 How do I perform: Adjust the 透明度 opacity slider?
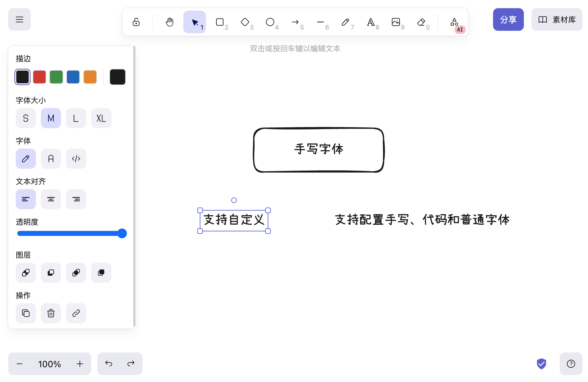click(x=72, y=233)
